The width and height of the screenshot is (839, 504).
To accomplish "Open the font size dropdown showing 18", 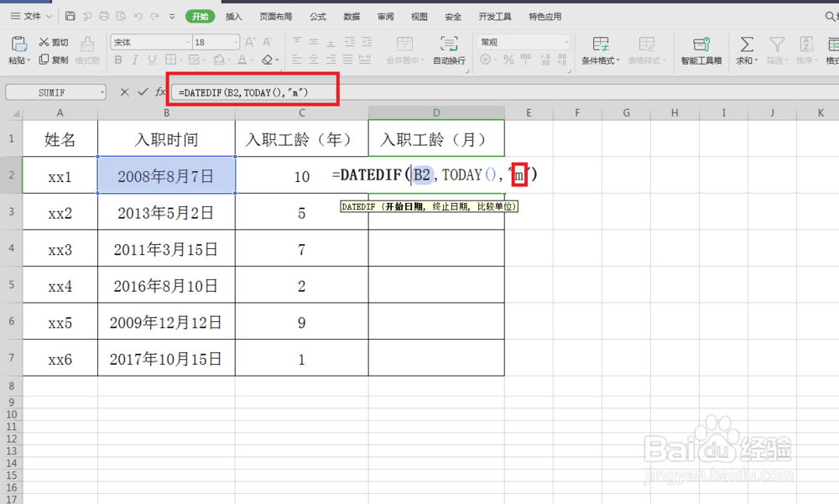I will coord(236,42).
